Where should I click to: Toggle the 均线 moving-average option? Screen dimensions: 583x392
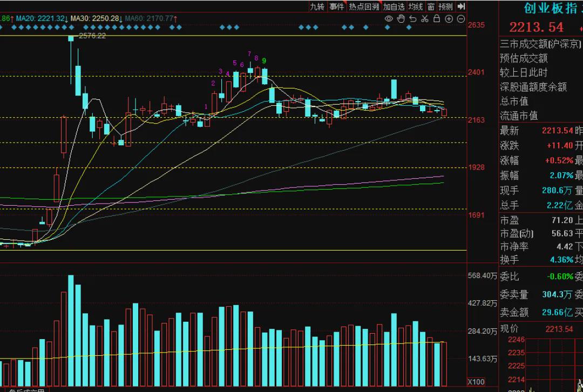click(415, 6)
